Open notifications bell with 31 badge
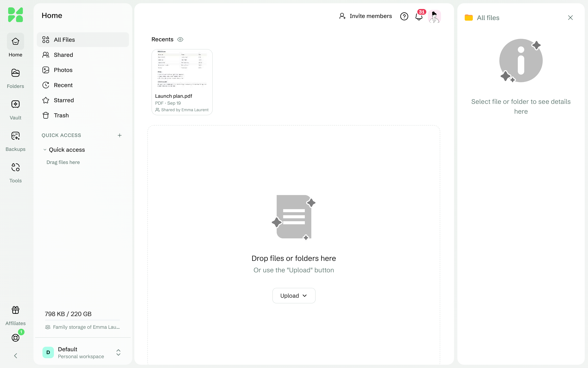This screenshot has height=368, width=588. (x=419, y=16)
